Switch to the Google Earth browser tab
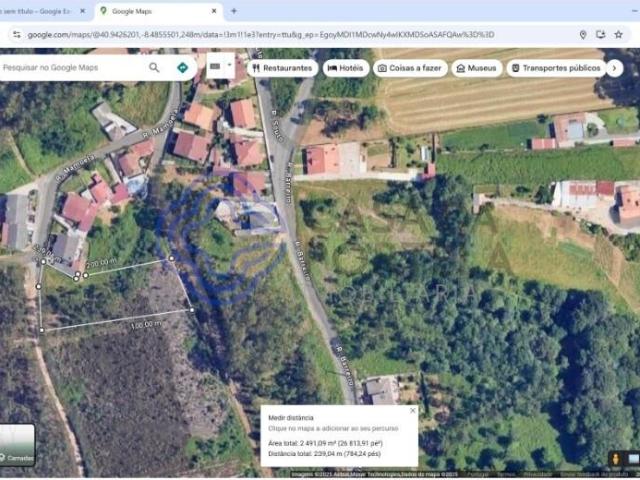The height and width of the screenshot is (480, 640). pos(39,11)
